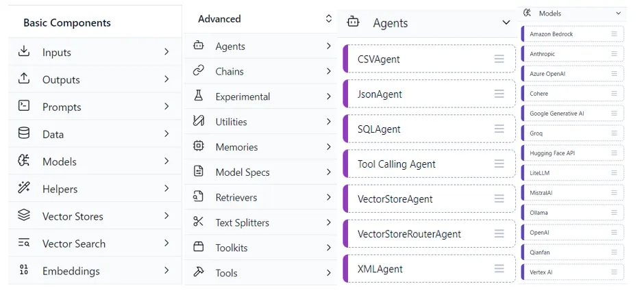
Task: Click the Memories chip icon
Action: coord(199,146)
